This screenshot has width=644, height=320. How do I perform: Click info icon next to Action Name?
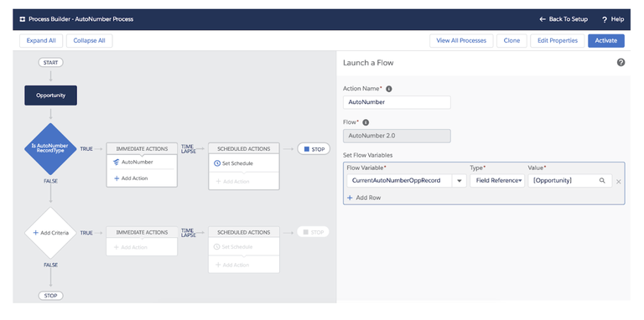pos(388,89)
